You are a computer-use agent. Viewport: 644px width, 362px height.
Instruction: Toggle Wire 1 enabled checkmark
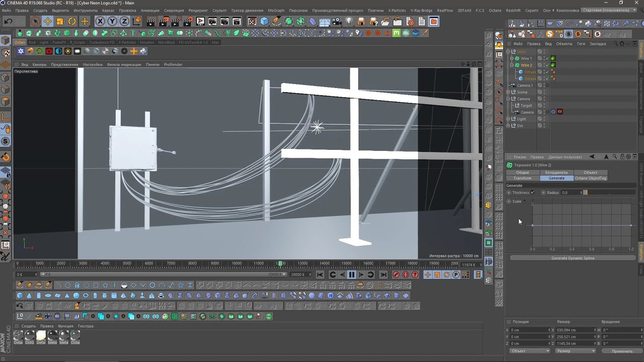coord(547,58)
